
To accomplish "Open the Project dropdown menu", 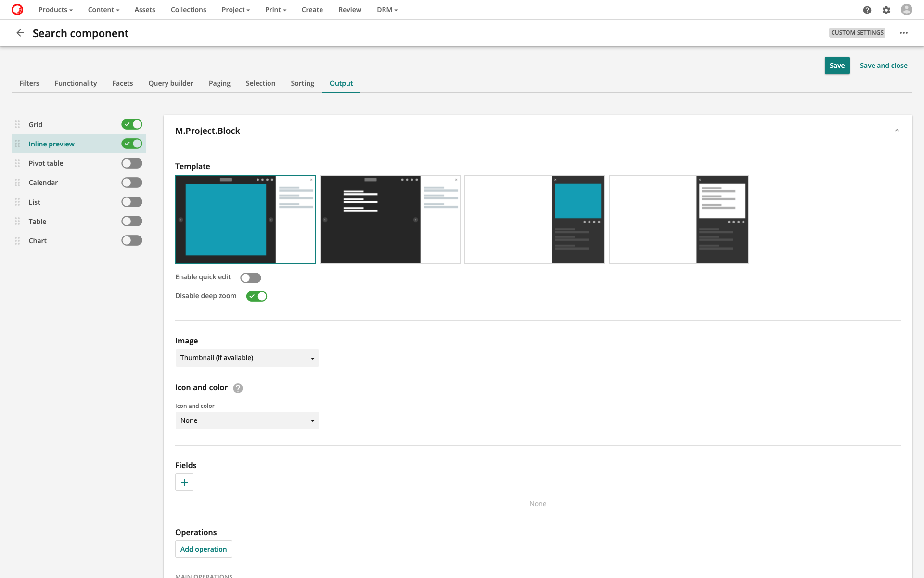I will click(236, 10).
